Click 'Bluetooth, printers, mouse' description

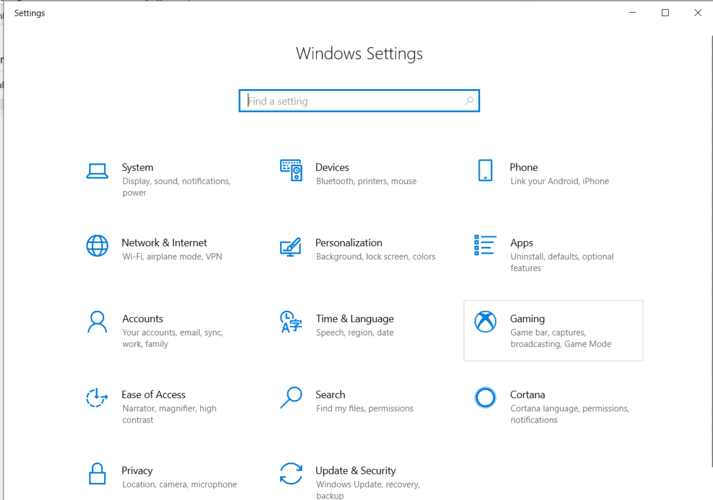[366, 181]
